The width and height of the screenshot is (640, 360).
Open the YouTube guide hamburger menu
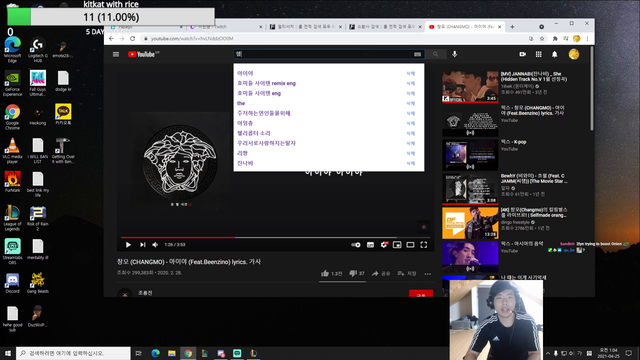click(x=116, y=54)
